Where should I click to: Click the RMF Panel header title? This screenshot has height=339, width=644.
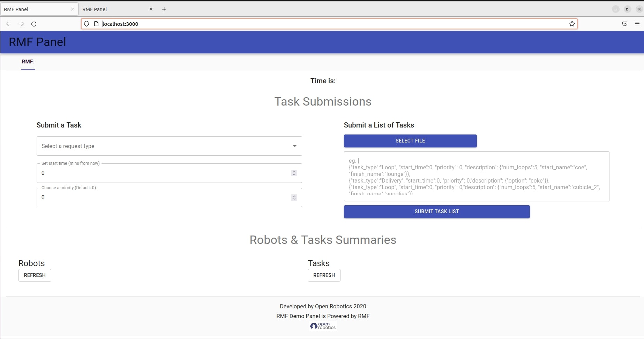37,42
